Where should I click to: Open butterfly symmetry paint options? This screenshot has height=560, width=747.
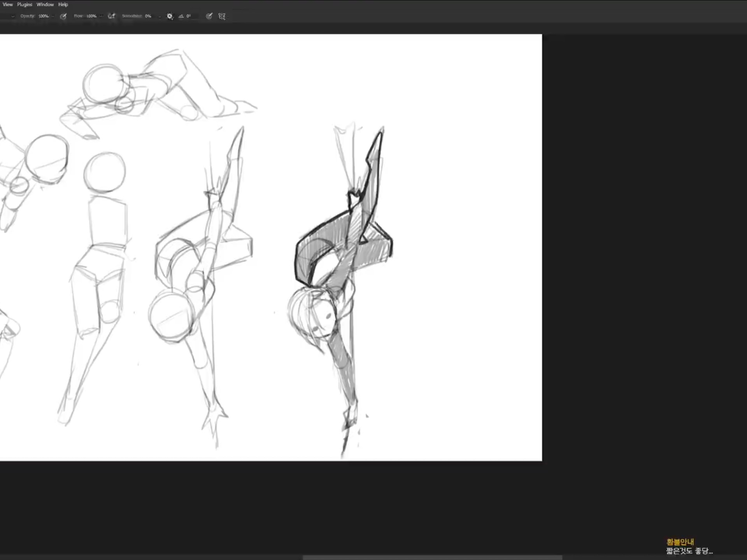point(222,16)
